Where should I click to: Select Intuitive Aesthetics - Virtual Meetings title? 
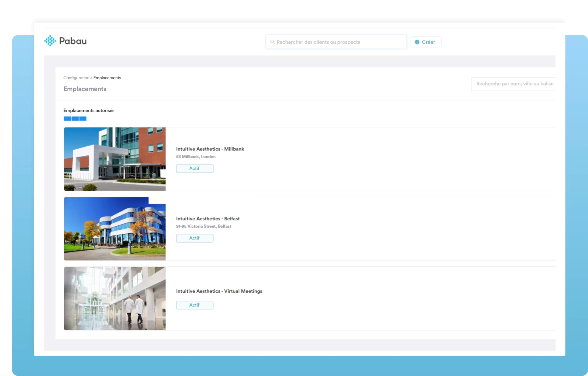coord(219,291)
